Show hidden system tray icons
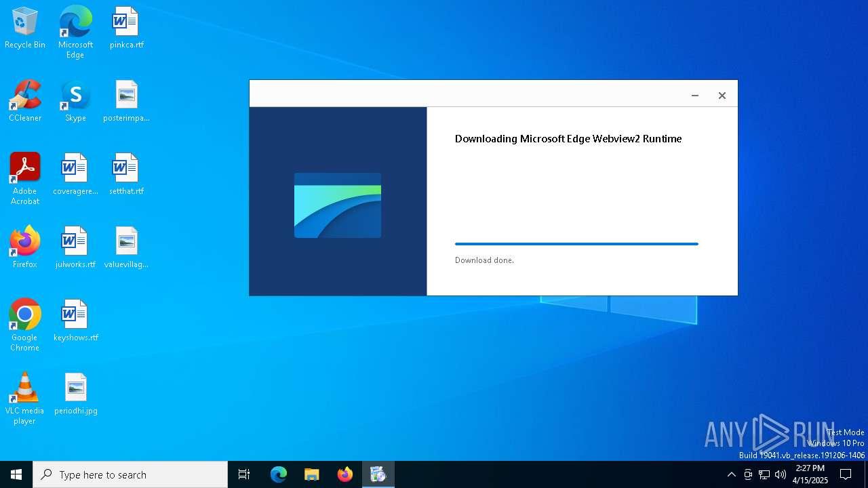The height and width of the screenshot is (488, 868). [731, 474]
